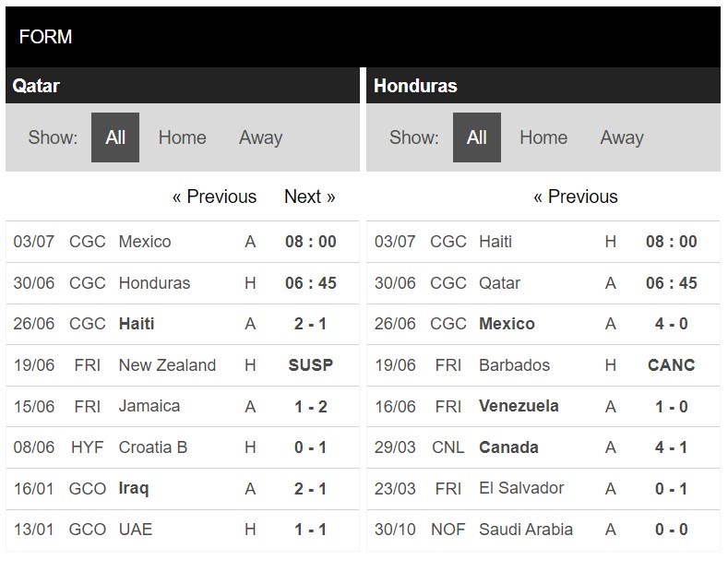Image resolution: width=728 pixels, height=572 pixels.
Task: Show Honduras Away matches only
Action: (x=621, y=137)
